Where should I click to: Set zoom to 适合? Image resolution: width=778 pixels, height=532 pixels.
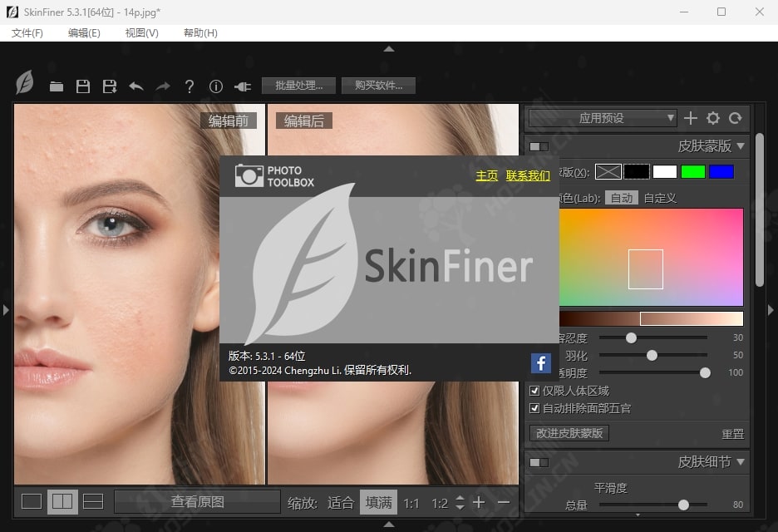tap(341, 503)
